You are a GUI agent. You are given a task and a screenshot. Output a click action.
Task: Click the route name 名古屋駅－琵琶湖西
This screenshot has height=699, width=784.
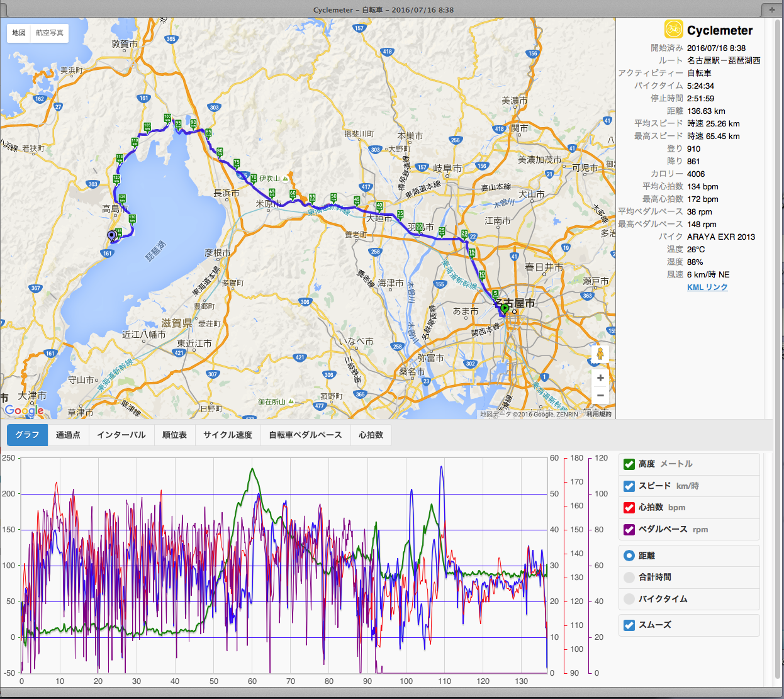point(724,60)
